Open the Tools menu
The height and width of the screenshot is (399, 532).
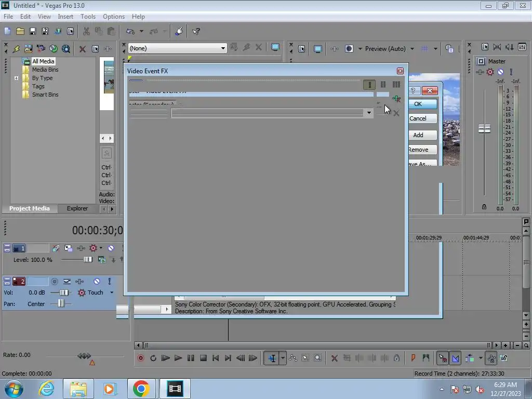coord(88,16)
